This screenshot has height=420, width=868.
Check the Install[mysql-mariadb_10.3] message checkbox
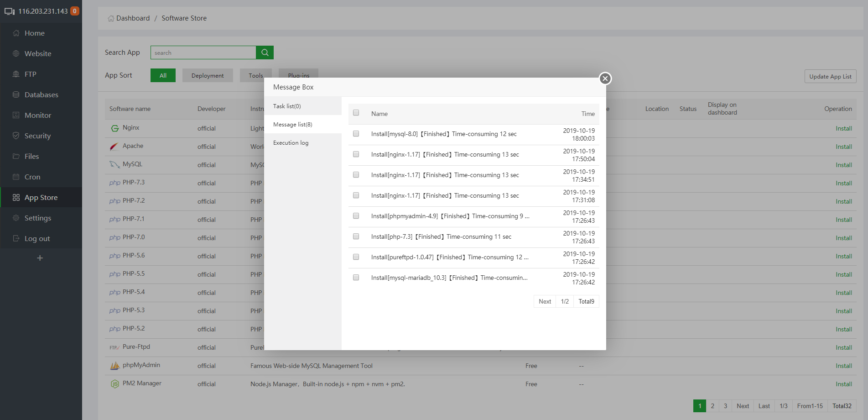pos(356,278)
